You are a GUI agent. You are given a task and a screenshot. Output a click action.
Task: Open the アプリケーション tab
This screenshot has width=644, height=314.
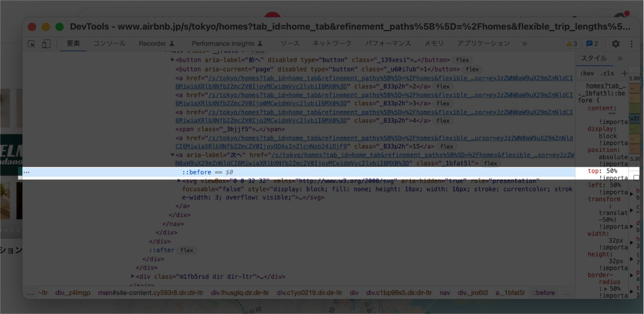point(483,43)
